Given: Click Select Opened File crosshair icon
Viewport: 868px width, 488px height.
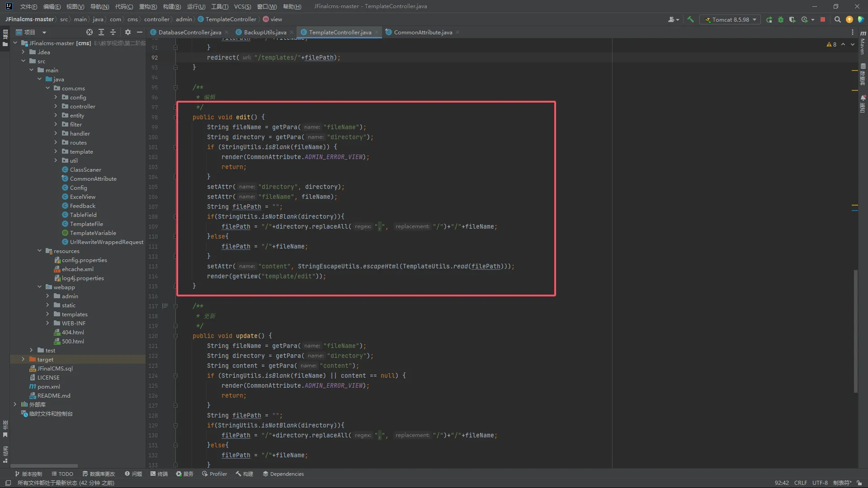Looking at the screenshot, I should [x=90, y=32].
